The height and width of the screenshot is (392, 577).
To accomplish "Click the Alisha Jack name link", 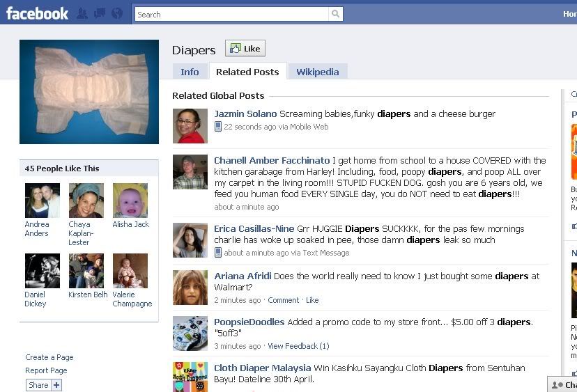I will pyautogui.click(x=131, y=224).
